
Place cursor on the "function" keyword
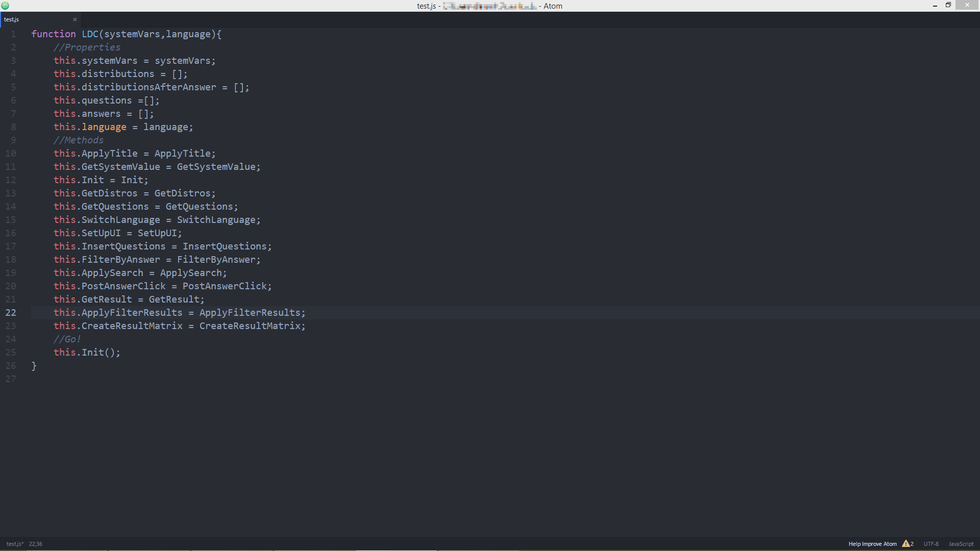click(53, 34)
